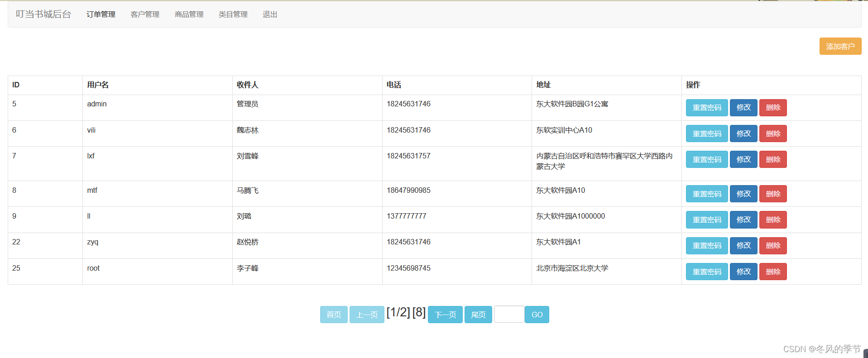
Task: Reset password for user zyq
Action: pyautogui.click(x=707, y=246)
